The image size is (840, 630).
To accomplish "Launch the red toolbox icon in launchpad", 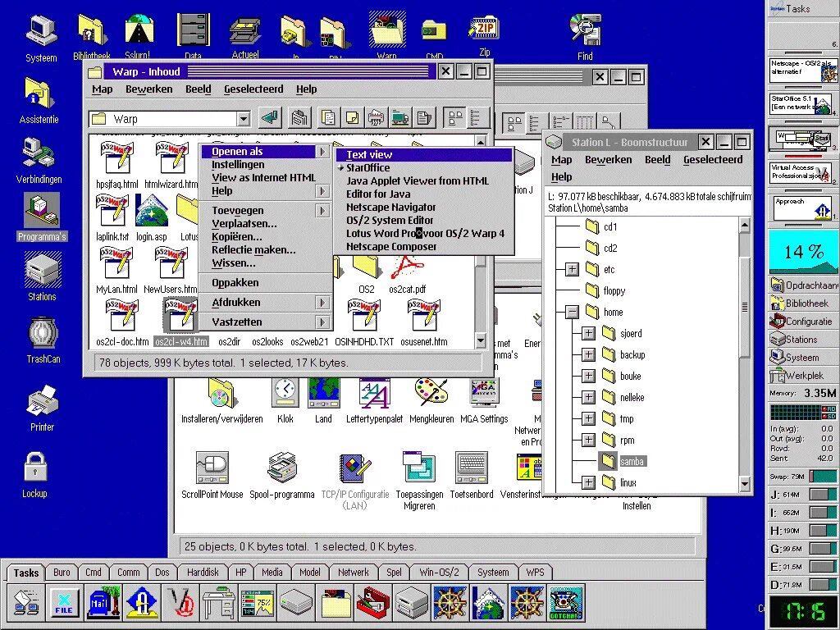I will point(373,602).
